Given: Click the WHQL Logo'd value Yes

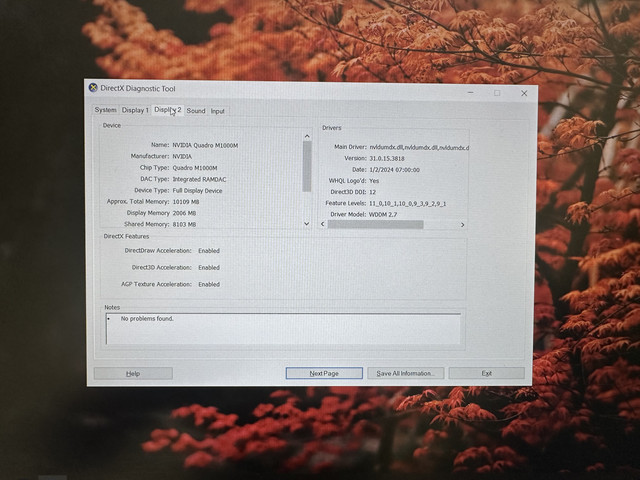Looking at the screenshot, I should coord(374,181).
